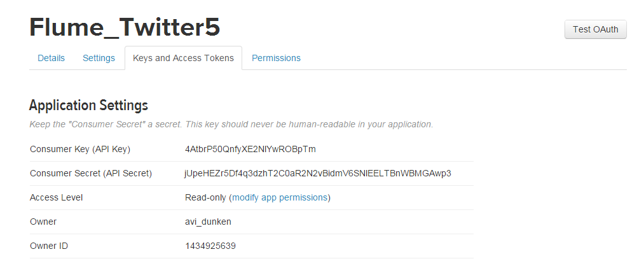Go to the Permissions tab
The width and height of the screenshot is (644, 268).
(276, 58)
